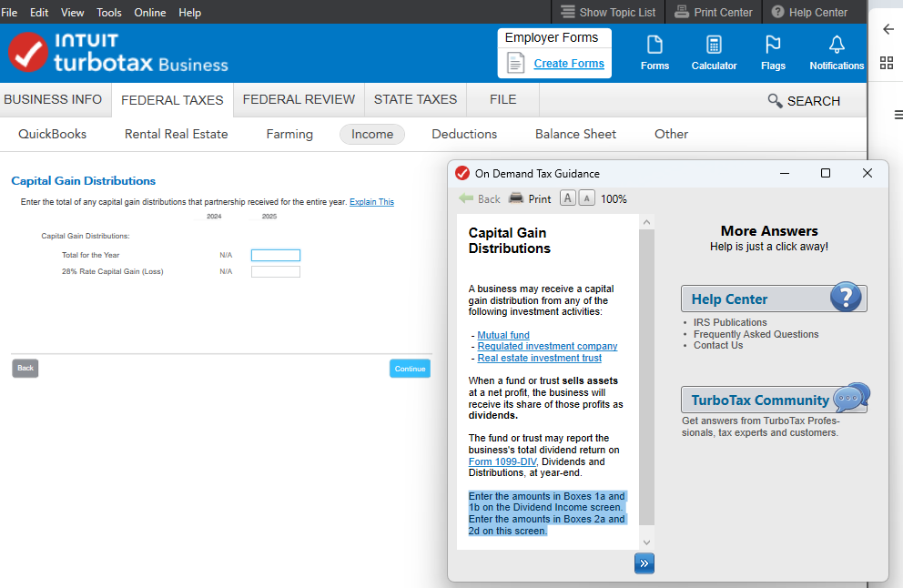Select the Income subtab
Image resolution: width=903 pixels, height=588 pixels.
372,134
